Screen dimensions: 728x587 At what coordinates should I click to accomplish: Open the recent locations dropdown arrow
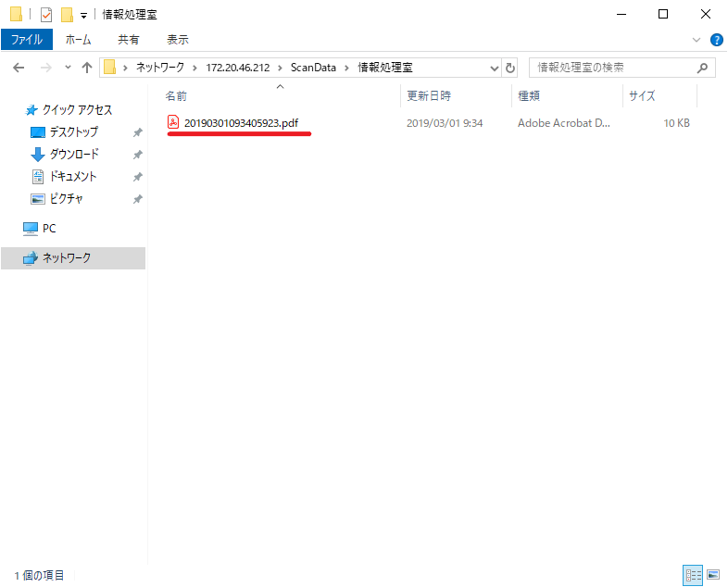click(68, 68)
